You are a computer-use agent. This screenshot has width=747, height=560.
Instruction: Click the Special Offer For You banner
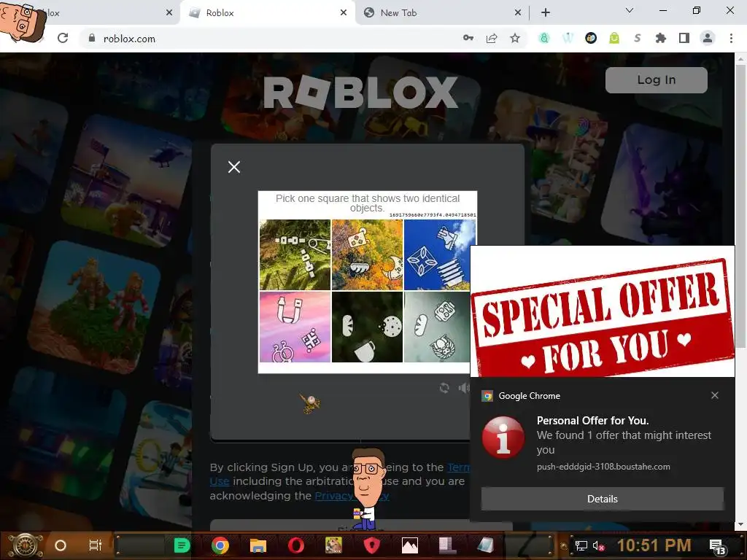click(602, 311)
